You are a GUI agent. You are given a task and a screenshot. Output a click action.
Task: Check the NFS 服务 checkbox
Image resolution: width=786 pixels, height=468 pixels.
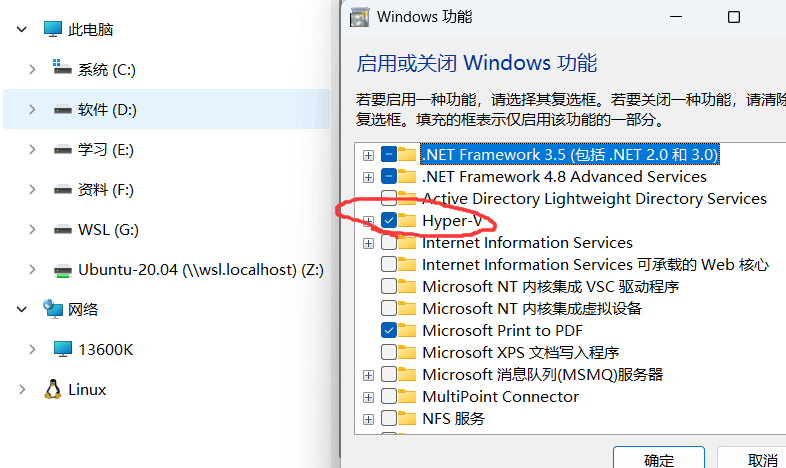click(x=389, y=418)
